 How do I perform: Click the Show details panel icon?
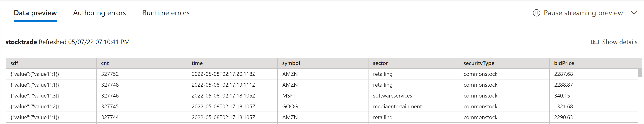pyautogui.click(x=595, y=42)
